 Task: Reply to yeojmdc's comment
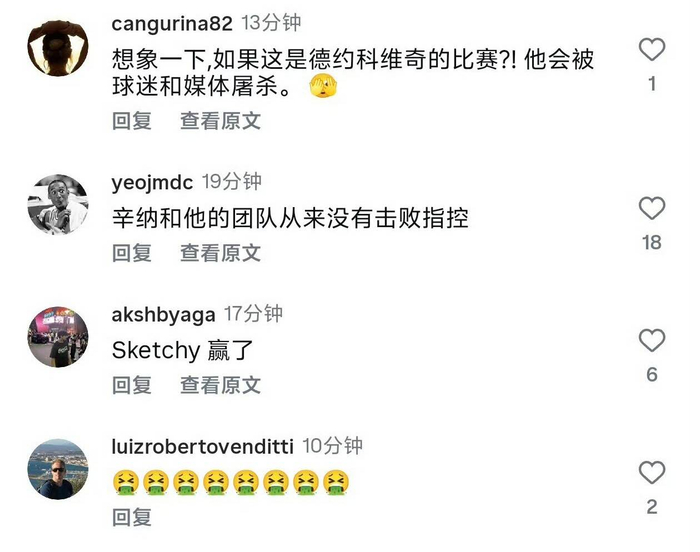point(132,253)
